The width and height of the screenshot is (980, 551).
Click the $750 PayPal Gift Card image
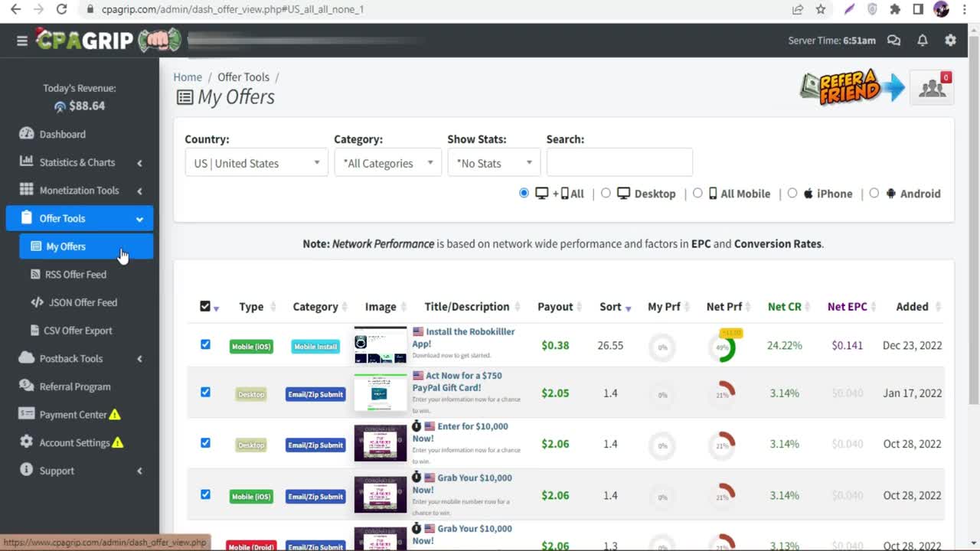coord(381,393)
